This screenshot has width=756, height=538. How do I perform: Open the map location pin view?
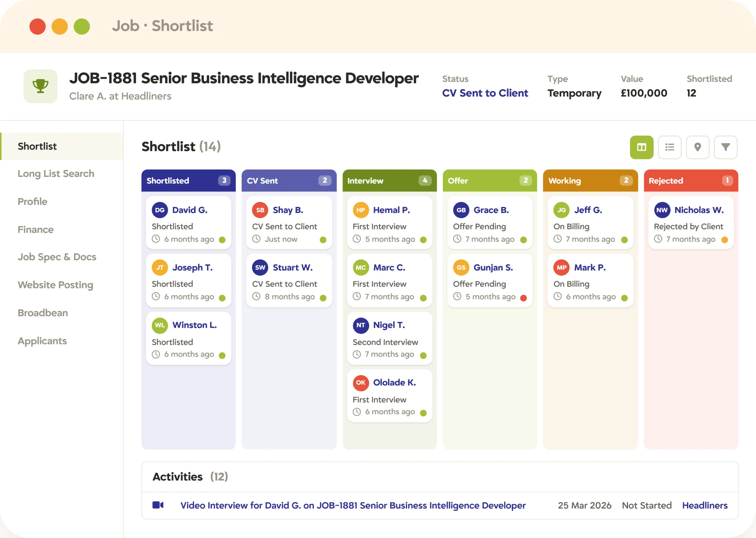[x=697, y=147]
